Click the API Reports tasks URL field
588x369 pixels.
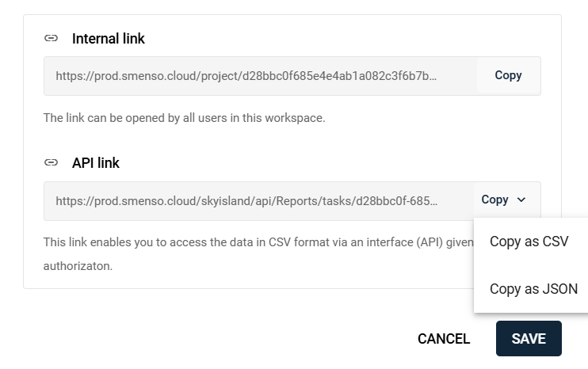[246, 200]
